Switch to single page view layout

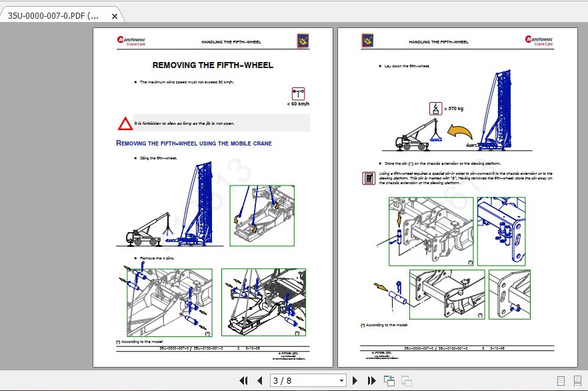click(561, 381)
